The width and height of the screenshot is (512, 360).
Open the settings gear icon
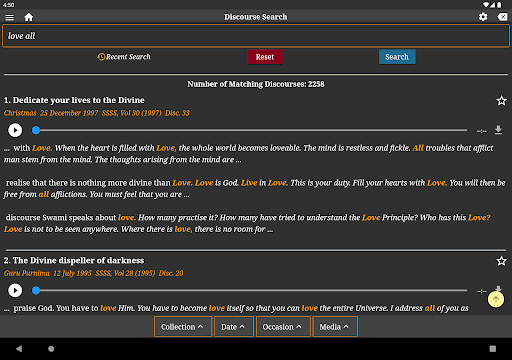click(483, 17)
